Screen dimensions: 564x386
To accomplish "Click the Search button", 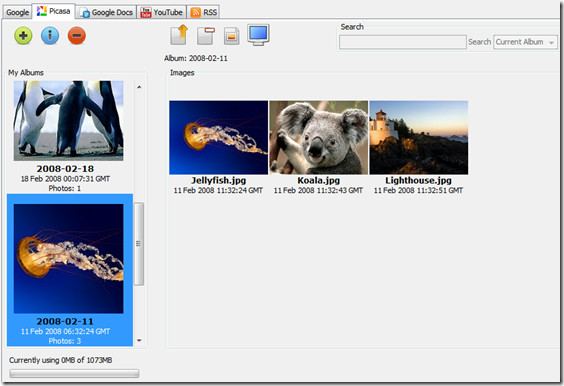I will pos(479,42).
